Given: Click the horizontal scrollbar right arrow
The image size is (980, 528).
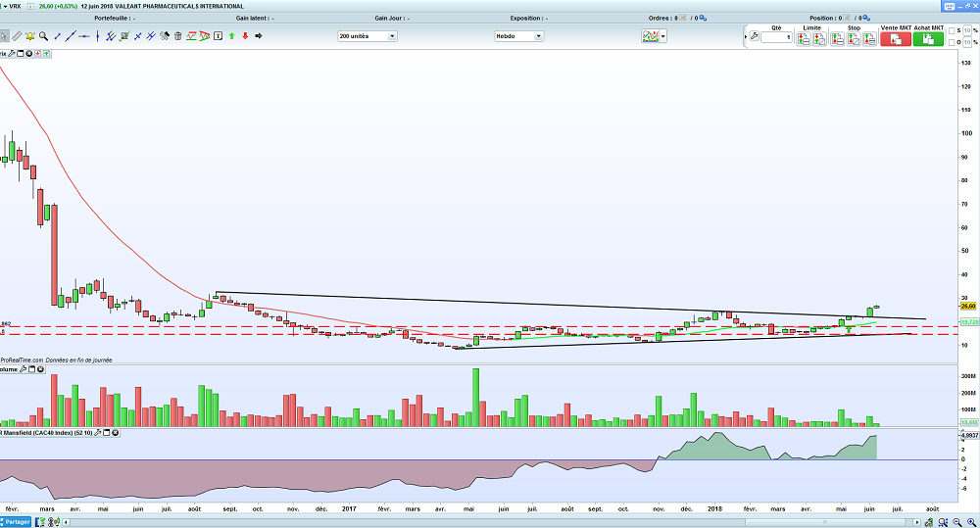Looking at the screenshot, I should (917, 522).
